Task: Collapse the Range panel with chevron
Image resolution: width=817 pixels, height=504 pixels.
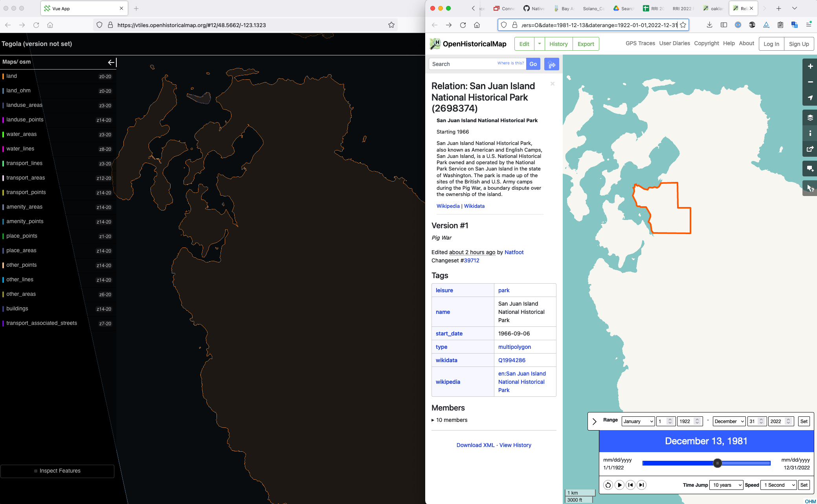Action: click(x=594, y=421)
